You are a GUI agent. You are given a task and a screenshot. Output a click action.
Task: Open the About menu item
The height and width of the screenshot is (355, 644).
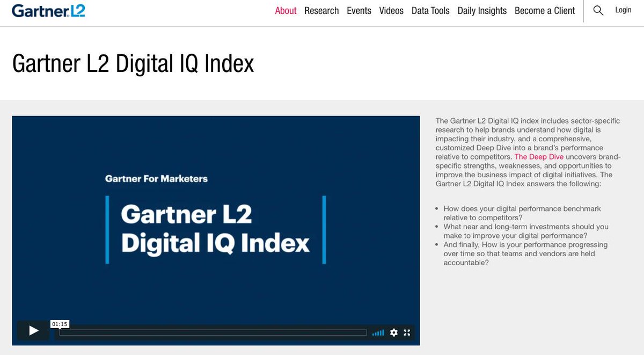click(286, 11)
